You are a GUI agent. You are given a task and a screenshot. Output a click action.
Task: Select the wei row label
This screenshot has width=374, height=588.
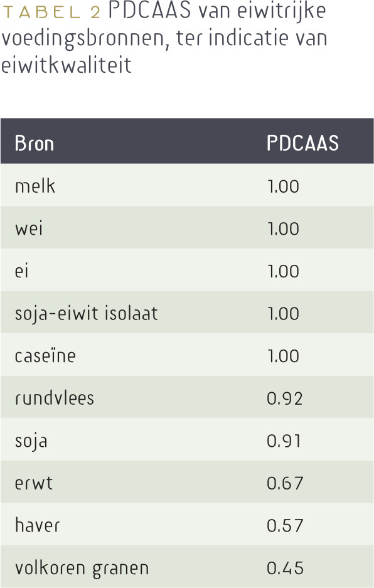pyautogui.click(x=29, y=228)
